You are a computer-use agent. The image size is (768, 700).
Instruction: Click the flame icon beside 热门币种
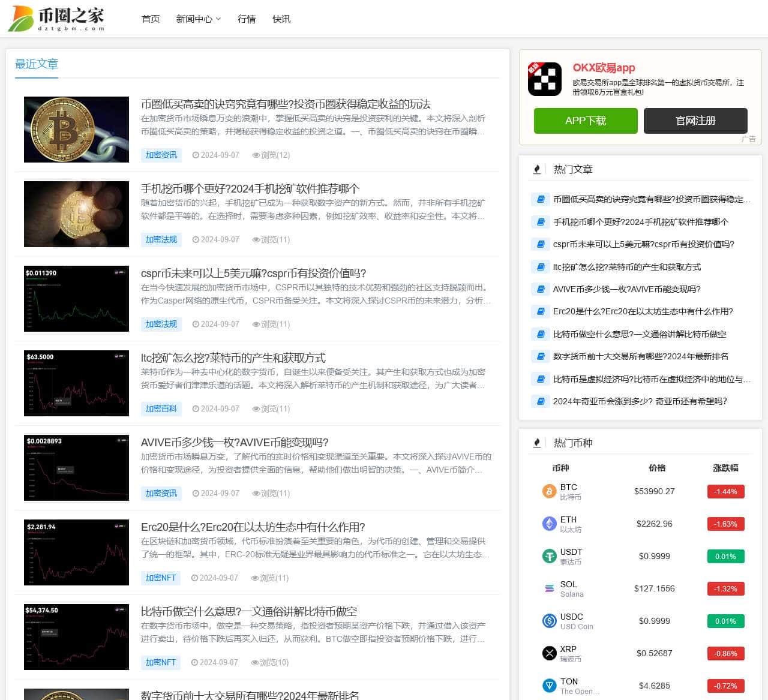tap(537, 443)
